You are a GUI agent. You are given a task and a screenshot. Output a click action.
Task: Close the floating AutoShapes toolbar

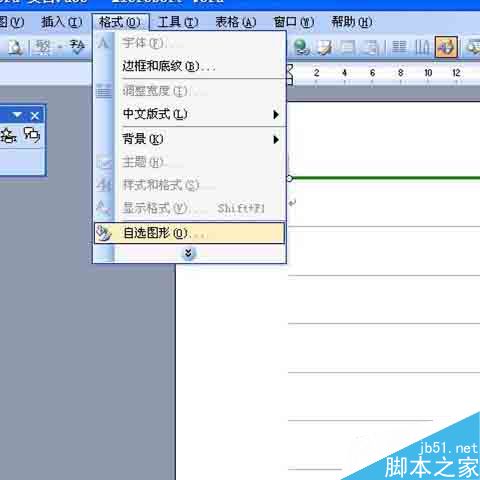pyautogui.click(x=35, y=116)
